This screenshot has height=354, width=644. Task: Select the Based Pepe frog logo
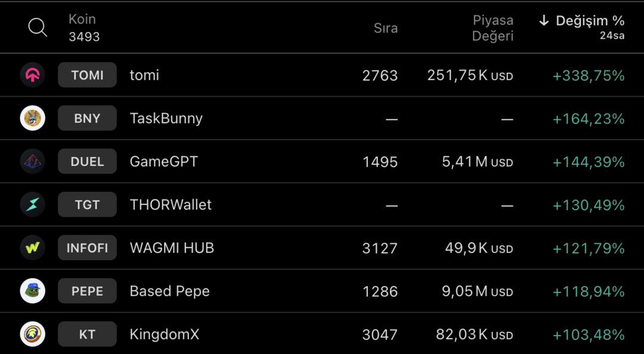[32, 291]
